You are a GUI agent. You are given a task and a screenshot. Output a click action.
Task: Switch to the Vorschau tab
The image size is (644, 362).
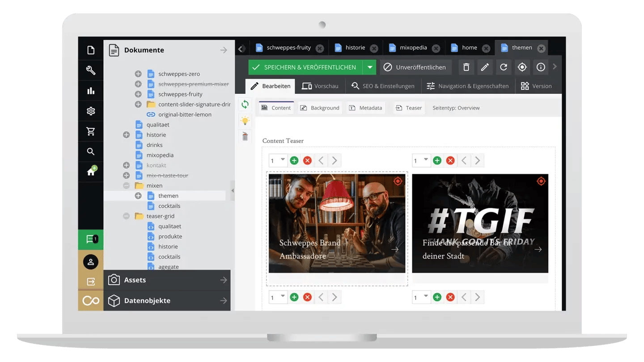(320, 86)
